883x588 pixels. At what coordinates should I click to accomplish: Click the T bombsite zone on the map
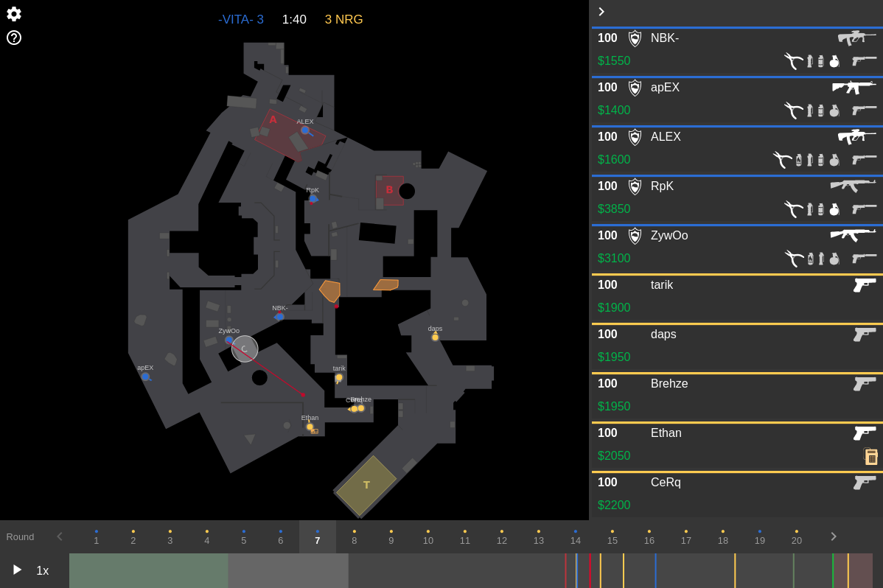tap(366, 486)
